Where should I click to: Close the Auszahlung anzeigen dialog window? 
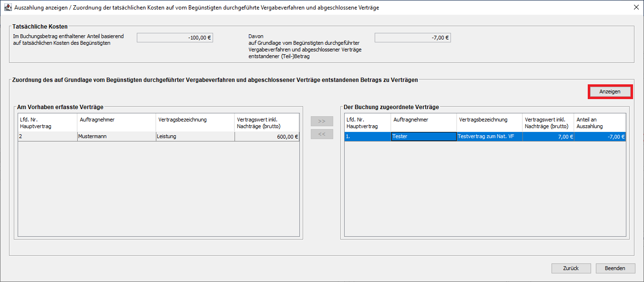(x=636, y=8)
